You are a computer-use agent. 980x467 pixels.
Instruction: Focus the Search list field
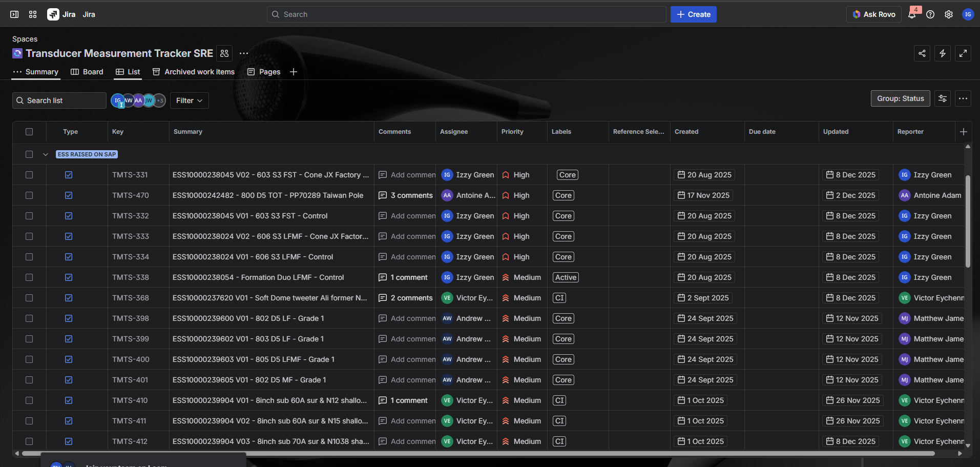click(x=59, y=100)
